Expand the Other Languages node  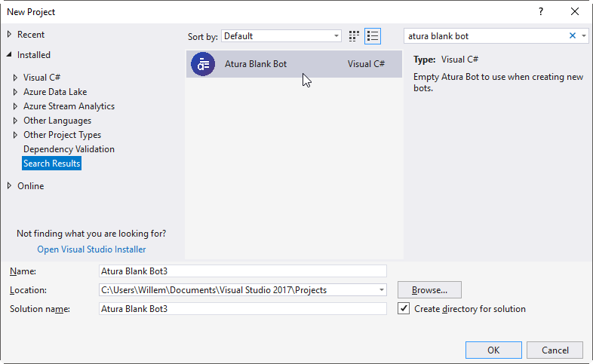[x=15, y=121]
